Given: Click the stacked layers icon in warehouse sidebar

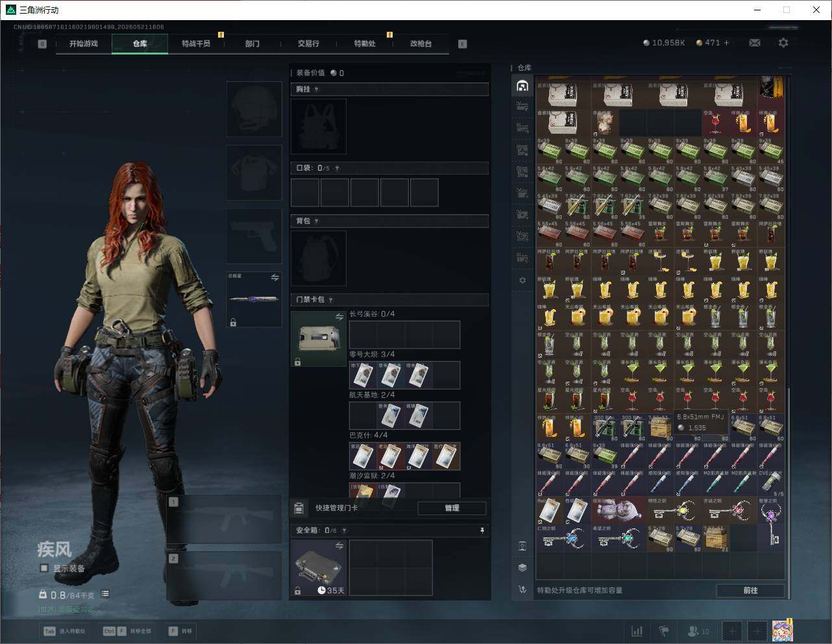Looking at the screenshot, I should [x=522, y=567].
